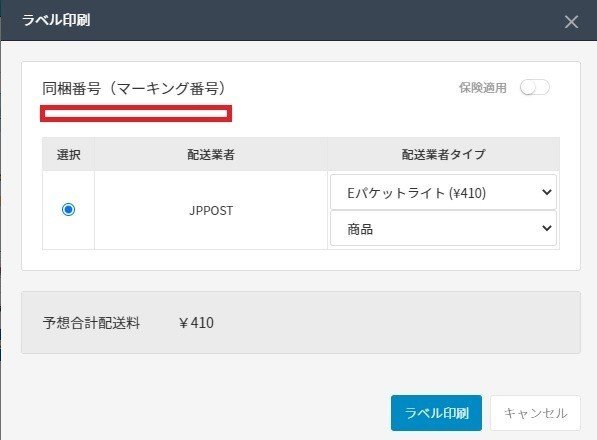This screenshot has width=597, height=440.
Task: Select the JPPOST carrier radio button
Action: (69, 210)
